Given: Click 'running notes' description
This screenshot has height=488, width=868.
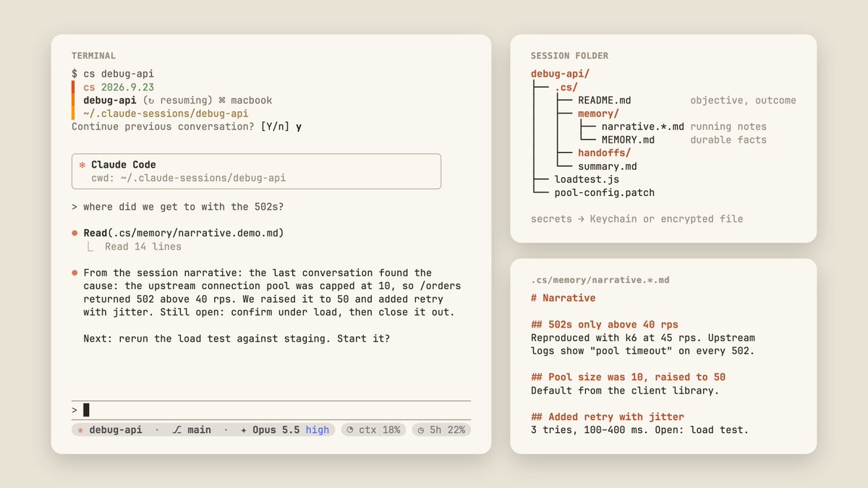Looking at the screenshot, I should tap(728, 127).
